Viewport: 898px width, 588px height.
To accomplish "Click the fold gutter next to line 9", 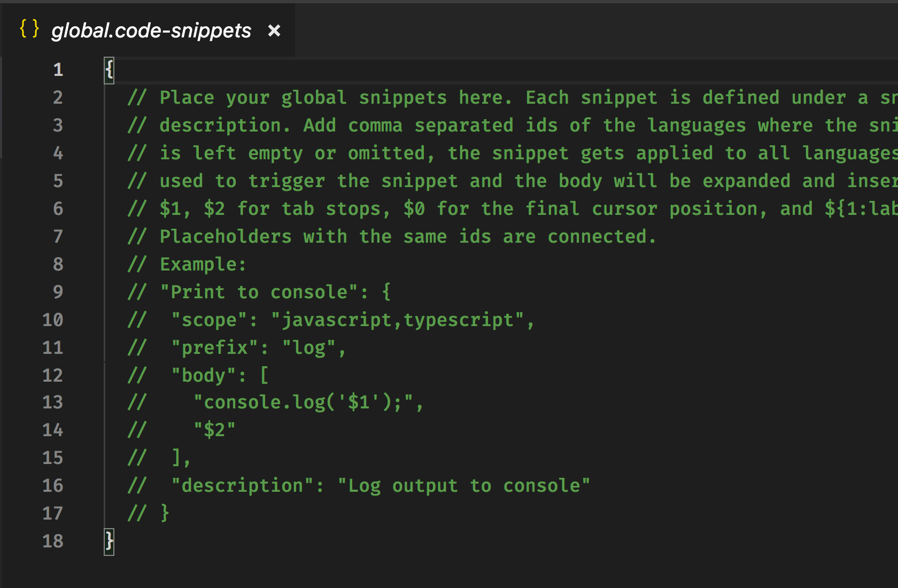I will 86,292.
